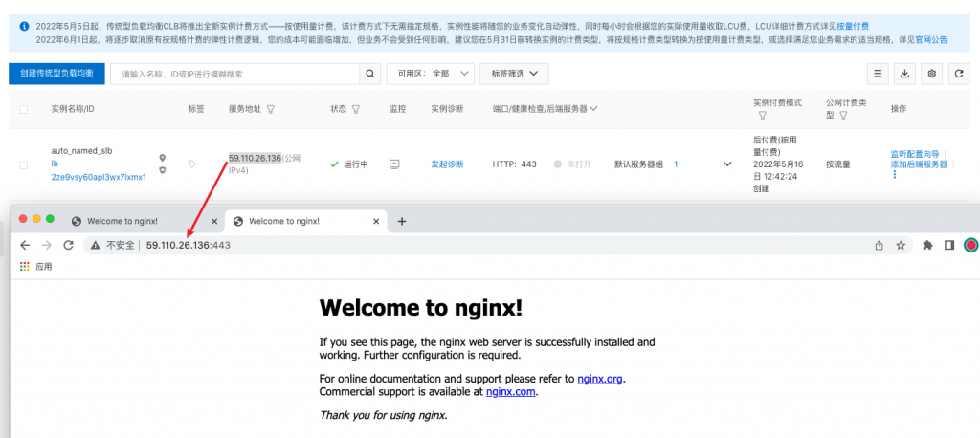
Task: Open the column settings gear icon
Action: coord(932,74)
